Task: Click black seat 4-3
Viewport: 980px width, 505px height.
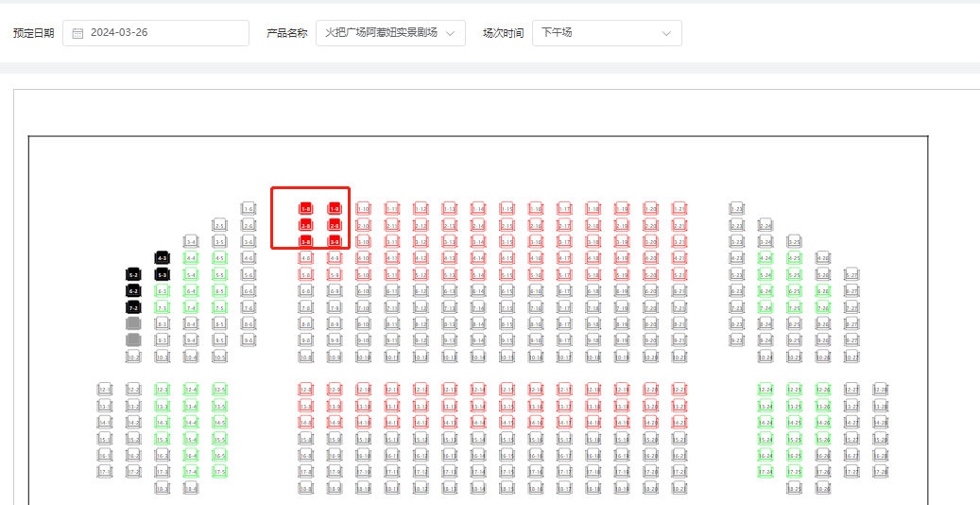Action: tap(162, 257)
